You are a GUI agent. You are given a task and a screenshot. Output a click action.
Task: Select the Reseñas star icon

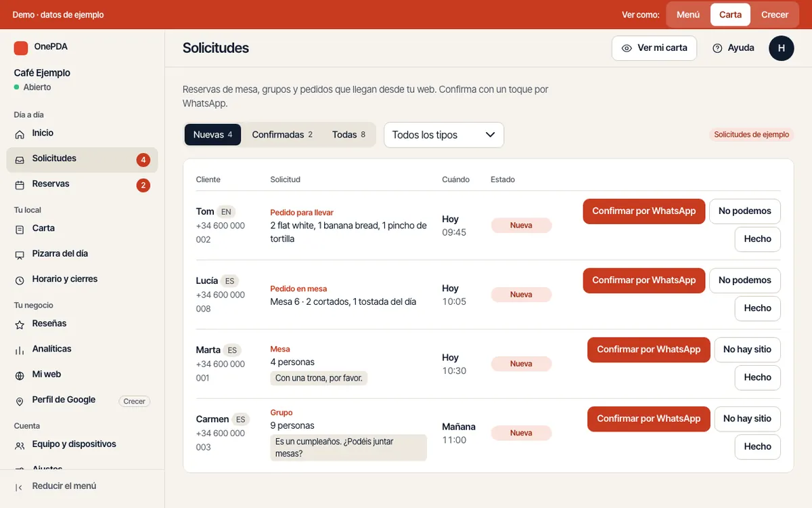tap(20, 324)
